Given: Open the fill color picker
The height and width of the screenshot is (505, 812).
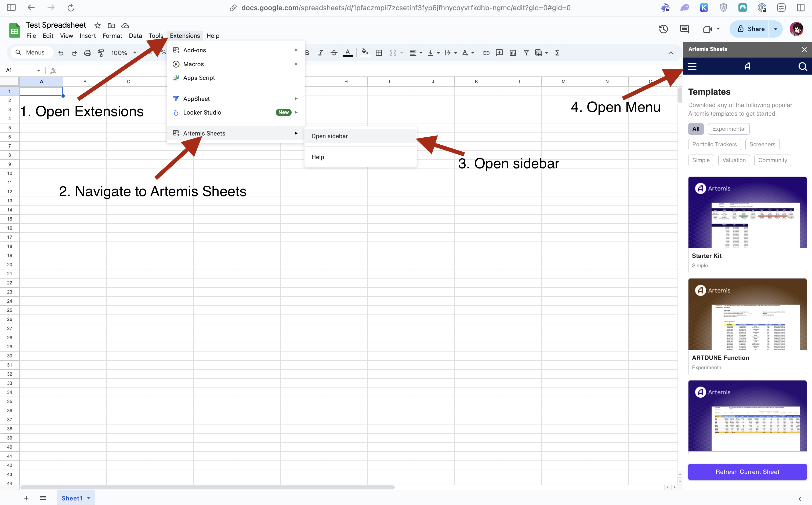Looking at the screenshot, I should coord(365,52).
